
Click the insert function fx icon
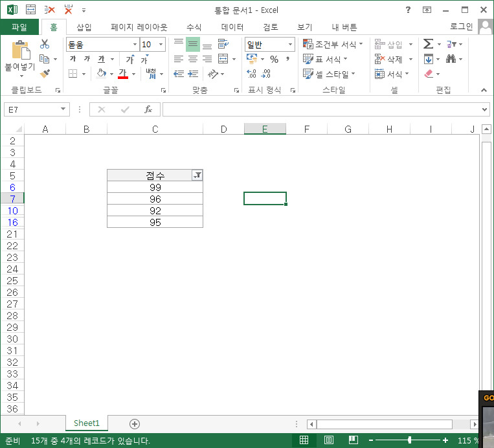(148, 109)
